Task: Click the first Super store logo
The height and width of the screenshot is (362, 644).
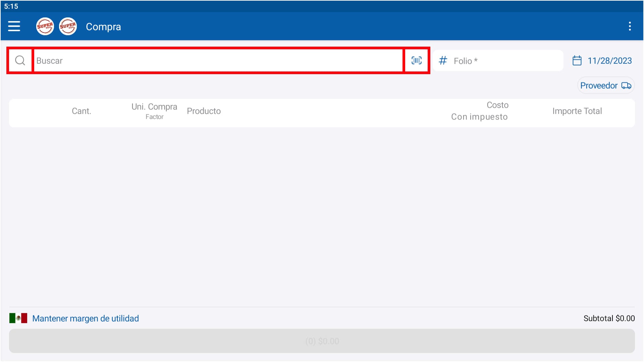Action: click(45, 26)
